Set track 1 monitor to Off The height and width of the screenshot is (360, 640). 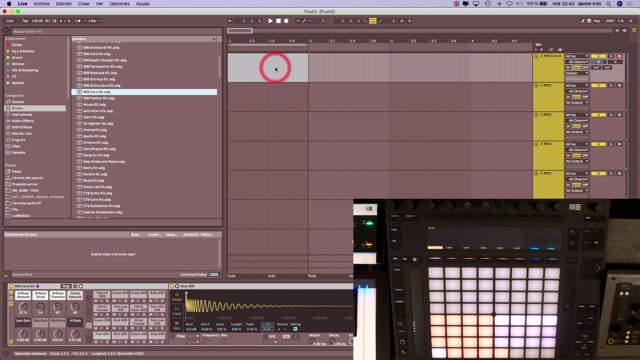(x=585, y=67)
